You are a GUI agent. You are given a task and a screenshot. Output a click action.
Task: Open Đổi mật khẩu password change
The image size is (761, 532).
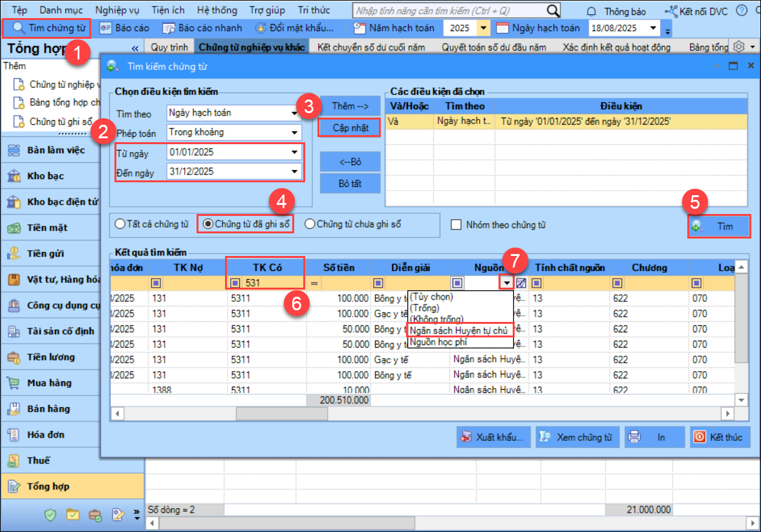tap(295, 28)
